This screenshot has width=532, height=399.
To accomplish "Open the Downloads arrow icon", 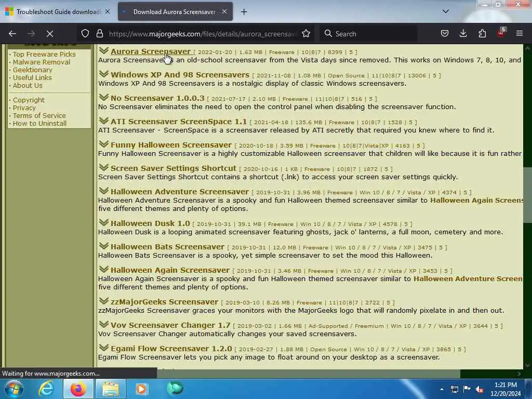I will click(x=463, y=33).
